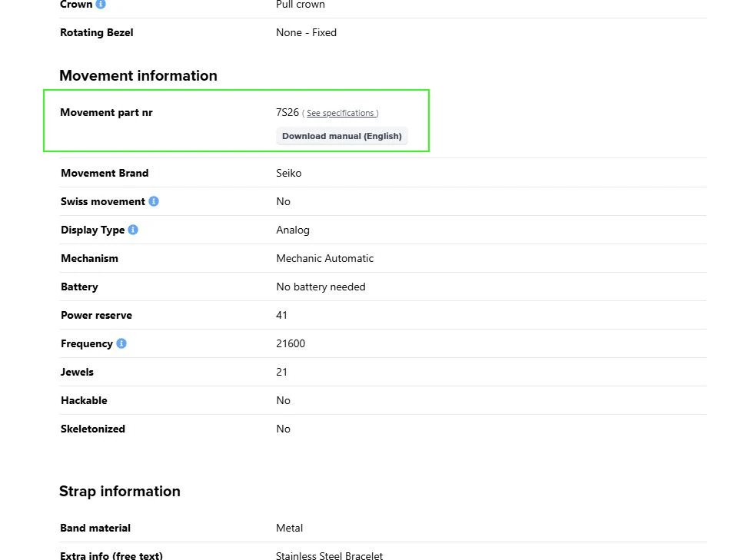Click the Strap information section heading

[120, 491]
